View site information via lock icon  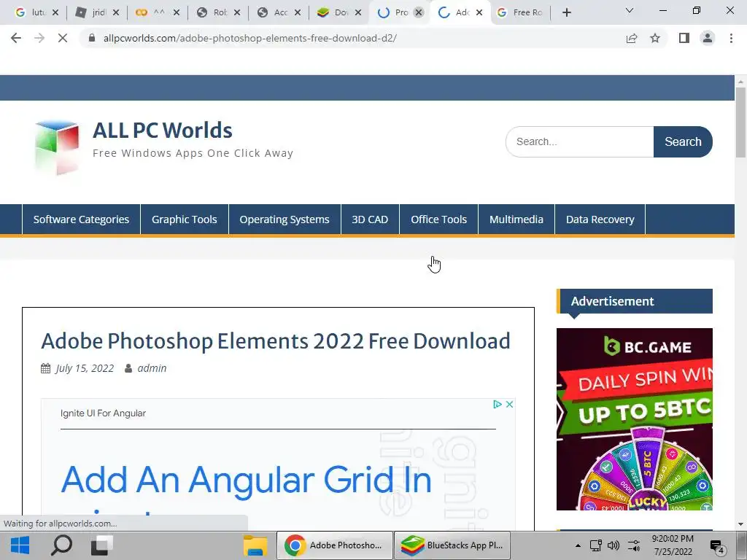pyautogui.click(x=92, y=38)
